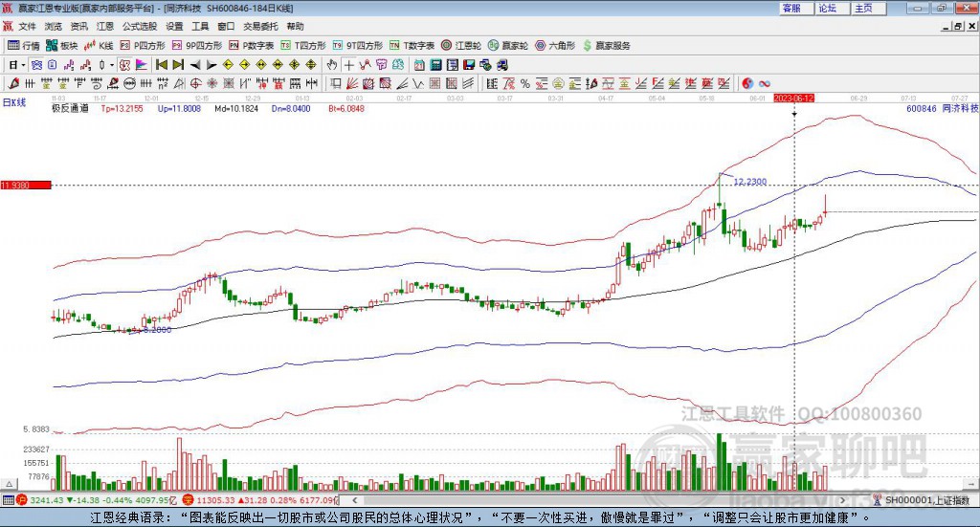This screenshot has height=527, width=980.
Task: Select the percent % drawing tool
Action: pyautogui.click(x=525, y=83)
